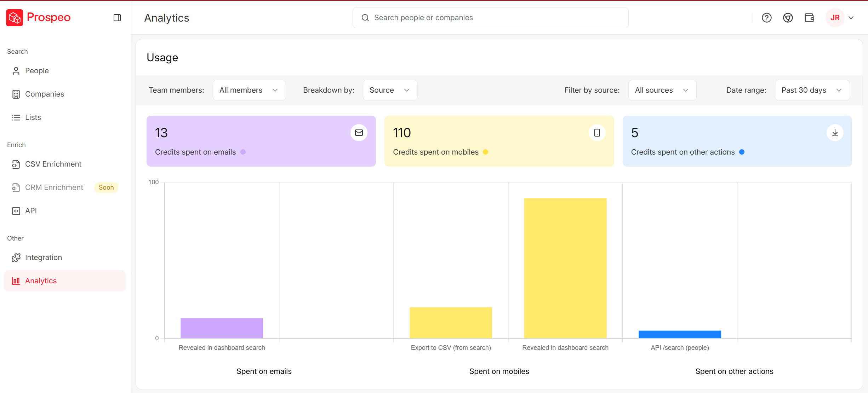Open the All sources filter dropdown
The width and height of the screenshot is (868, 393).
coord(662,90)
